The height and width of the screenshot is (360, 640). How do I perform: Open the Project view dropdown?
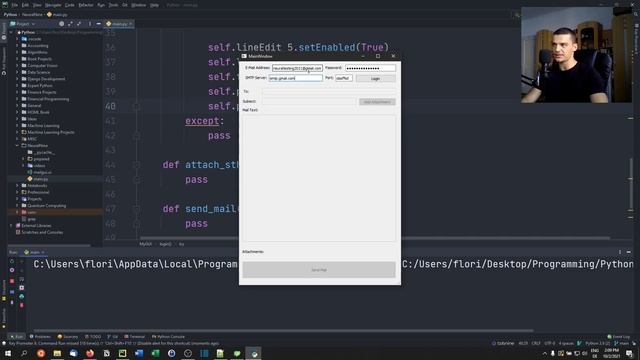tap(23, 24)
